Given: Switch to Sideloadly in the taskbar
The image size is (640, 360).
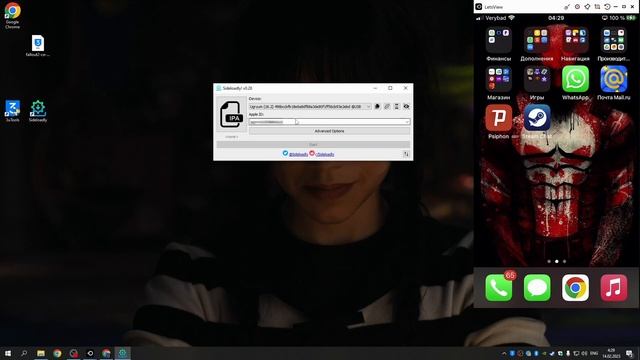Looking at the screenshot, I should (122, 353).
